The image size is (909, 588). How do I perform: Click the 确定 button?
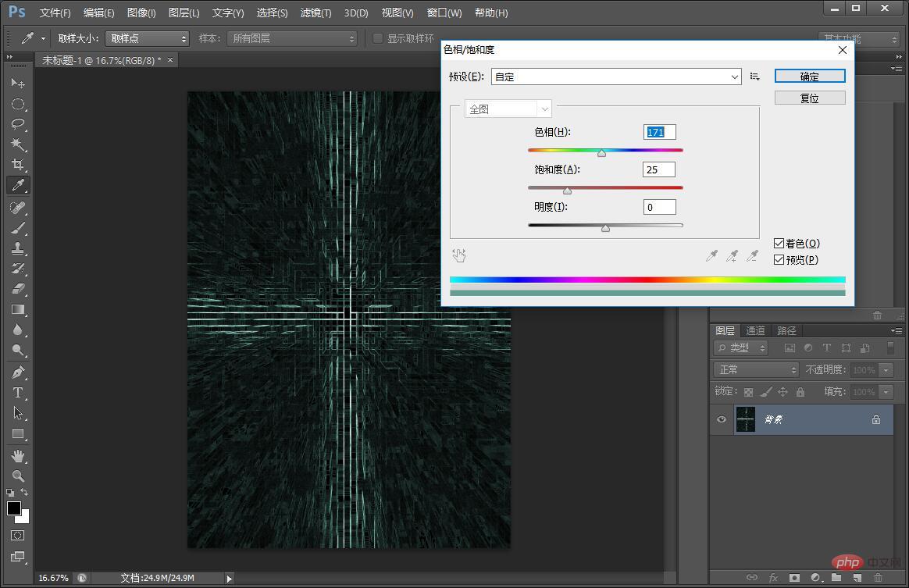(810, 77)
